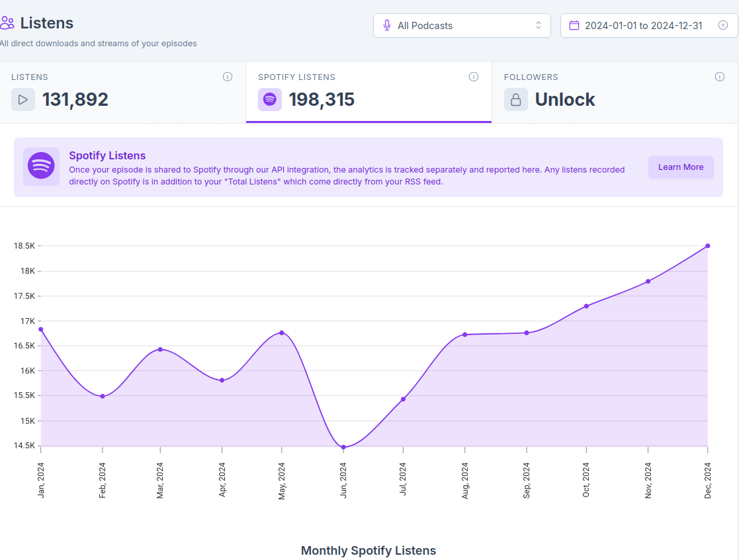Click the Spotify Listens banner heading

pyautogui.click(x=107, y=156)
